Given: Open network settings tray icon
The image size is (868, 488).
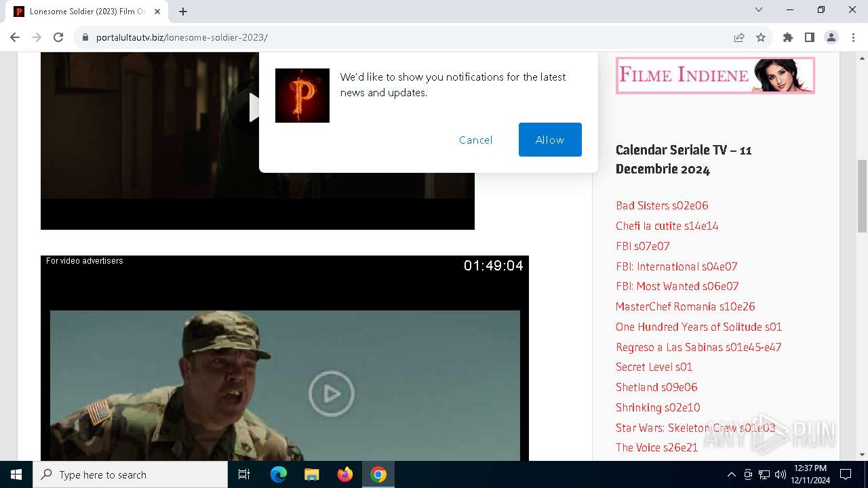Looking at the screenshot, I should pos(764,474).
